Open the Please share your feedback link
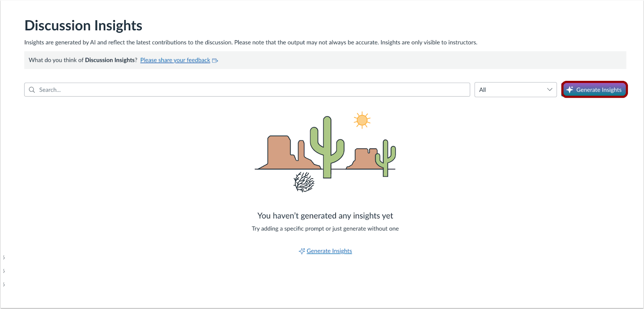The image size is (644, 309). [x=175, y=60]
